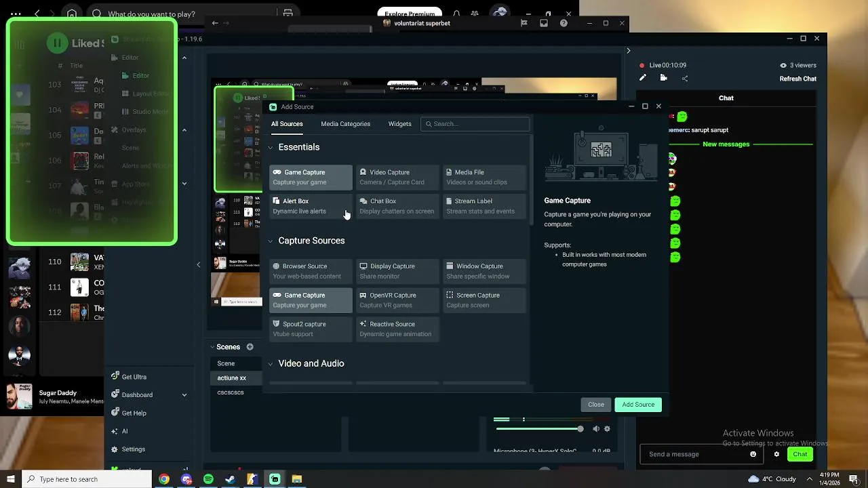This screenshot has width=868, height=488.
Task: Switch to Widgets tab
Action: (399, 124)
